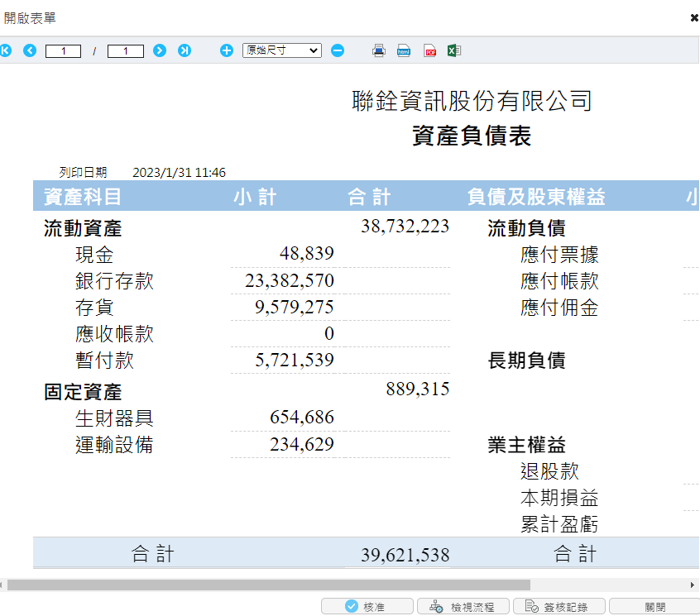Export report as HTML
This screenshot has width=700, height=616.
[404, 50]
